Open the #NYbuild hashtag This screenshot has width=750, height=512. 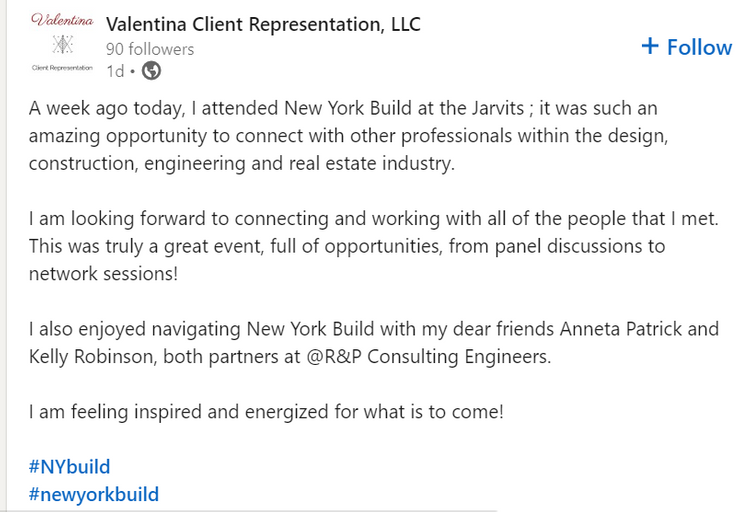point(69,467)
